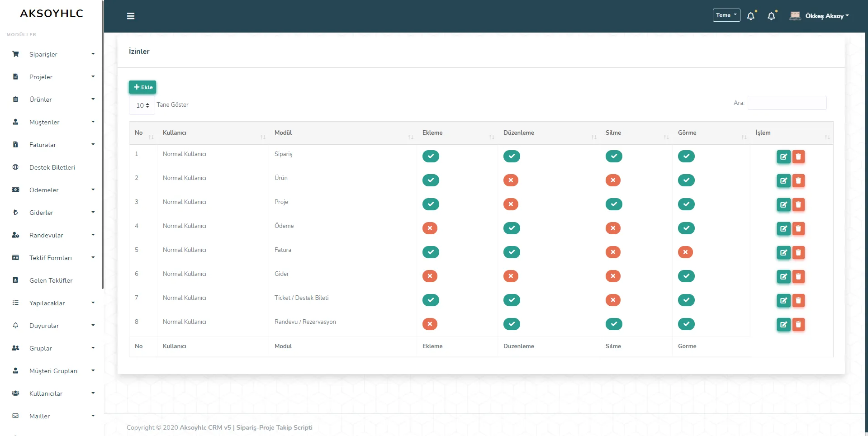The image size is (868, 436).
Task: Click the green Ekle button
Action: 142,87
